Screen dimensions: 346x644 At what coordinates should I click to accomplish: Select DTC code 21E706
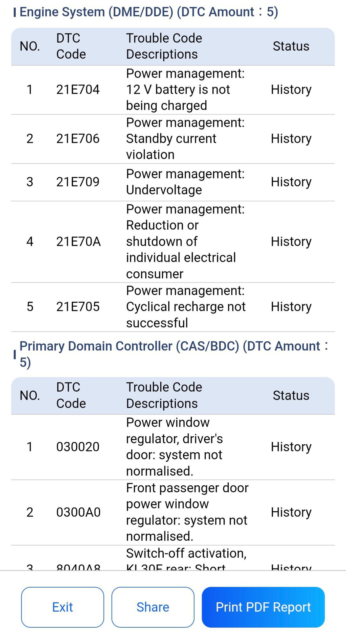click(78, 139)
